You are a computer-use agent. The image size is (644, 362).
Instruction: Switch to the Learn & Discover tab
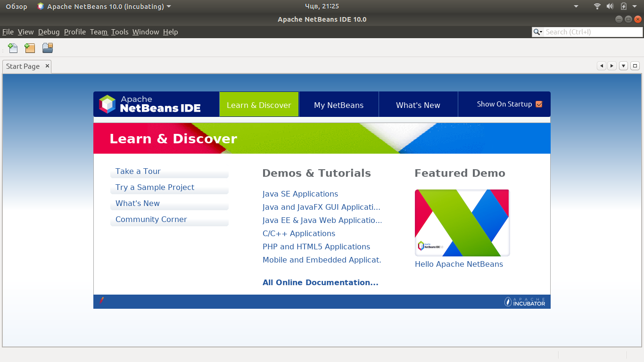point(259,104)
